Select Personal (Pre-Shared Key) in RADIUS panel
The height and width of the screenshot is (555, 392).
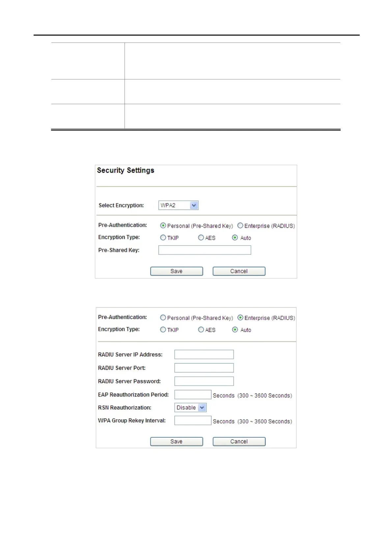coord(163,318)
